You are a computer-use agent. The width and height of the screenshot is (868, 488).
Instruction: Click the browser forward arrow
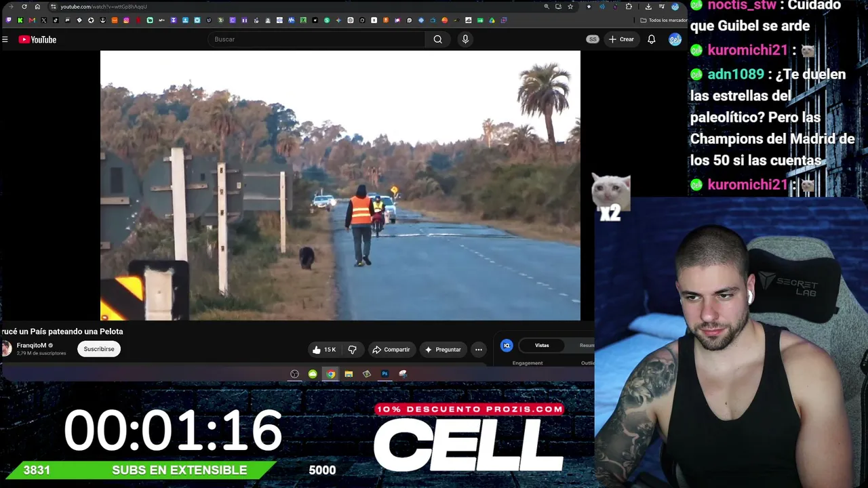point(11,7)
